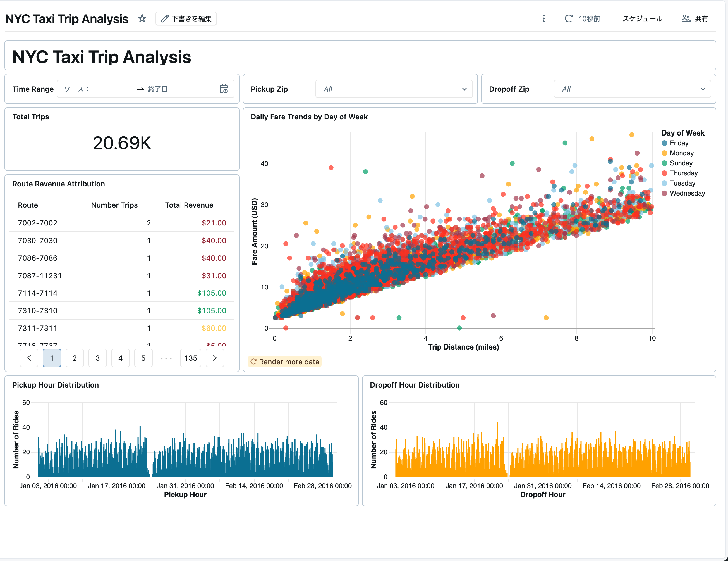Open the Time Range calendar picker
The width and height of the screenshot is (728, 561).
click(x=224, y=89)
